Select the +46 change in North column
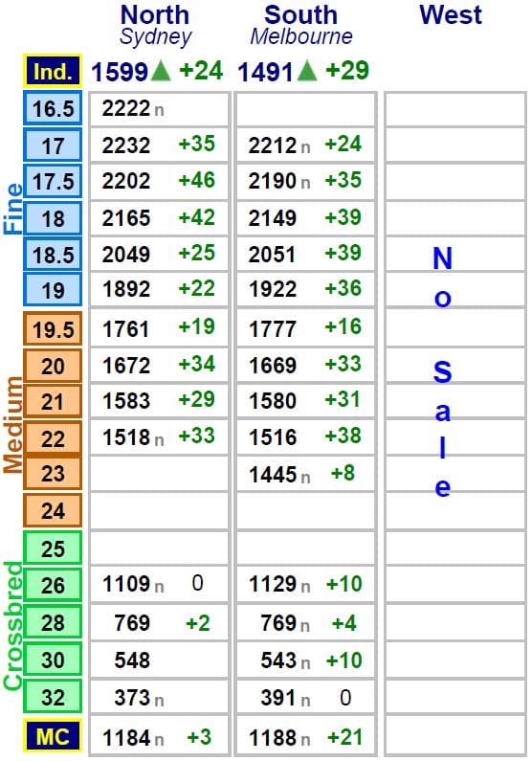Viewport: 532px width, 761px height. point(197,180)
